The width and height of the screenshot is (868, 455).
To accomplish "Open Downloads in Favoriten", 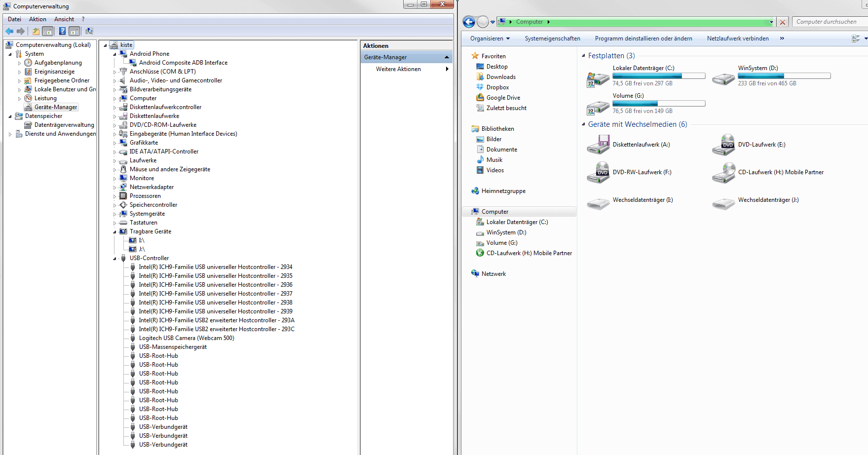I will [x=501, y=77].
